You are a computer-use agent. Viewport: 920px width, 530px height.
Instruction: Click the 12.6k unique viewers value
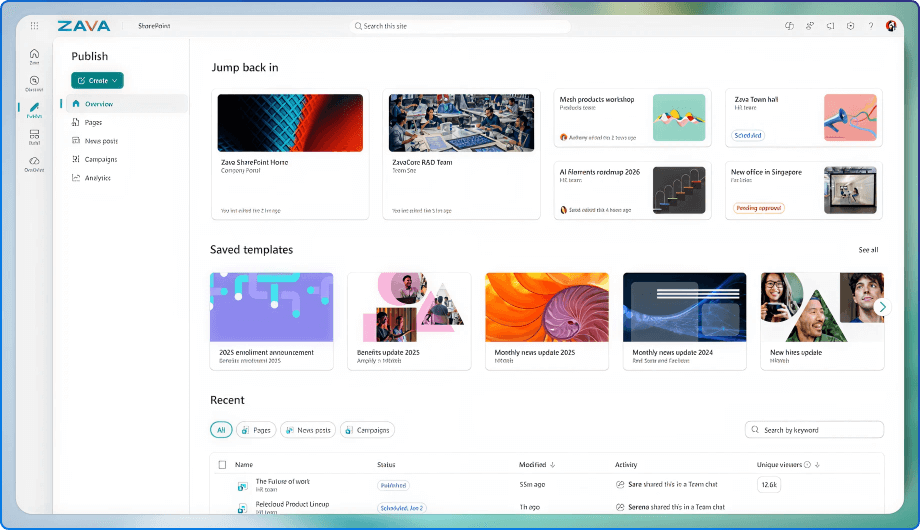click(x=769, y=484)
